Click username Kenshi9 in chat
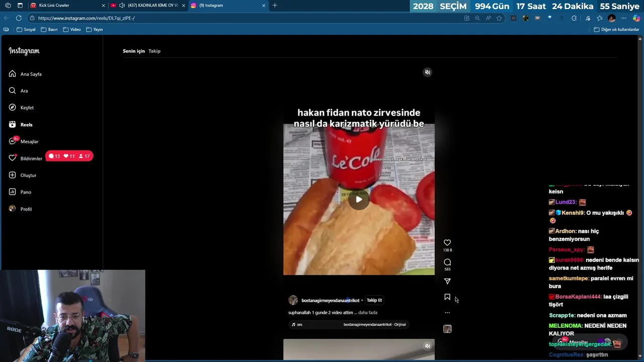The image size is (644, 362). click(573, 213)
